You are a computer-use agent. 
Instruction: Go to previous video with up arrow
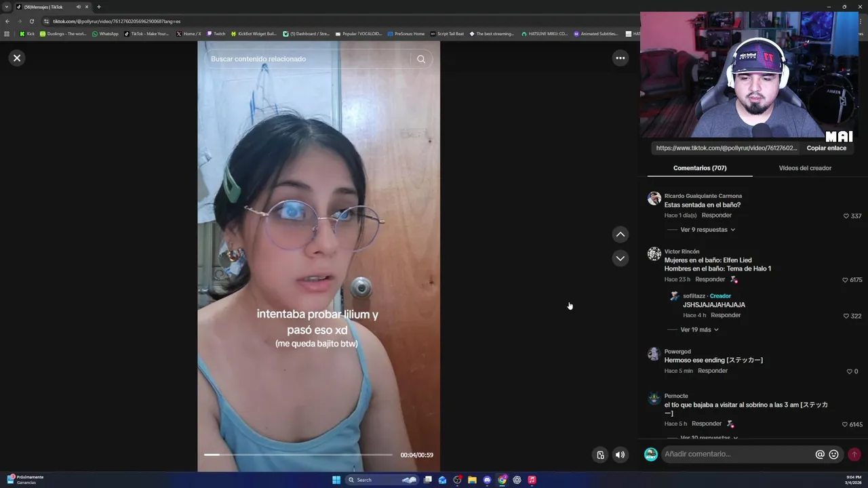tap(620, 235)
